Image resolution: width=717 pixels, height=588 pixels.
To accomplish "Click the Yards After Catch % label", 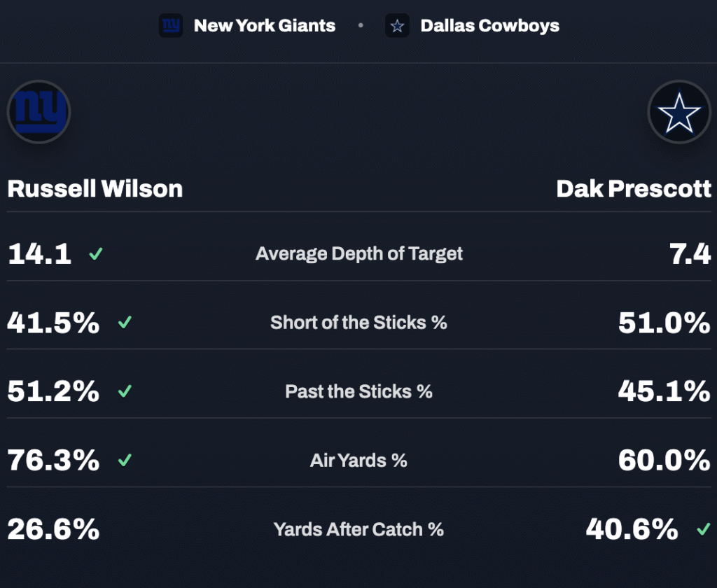I will coord(358,529).
